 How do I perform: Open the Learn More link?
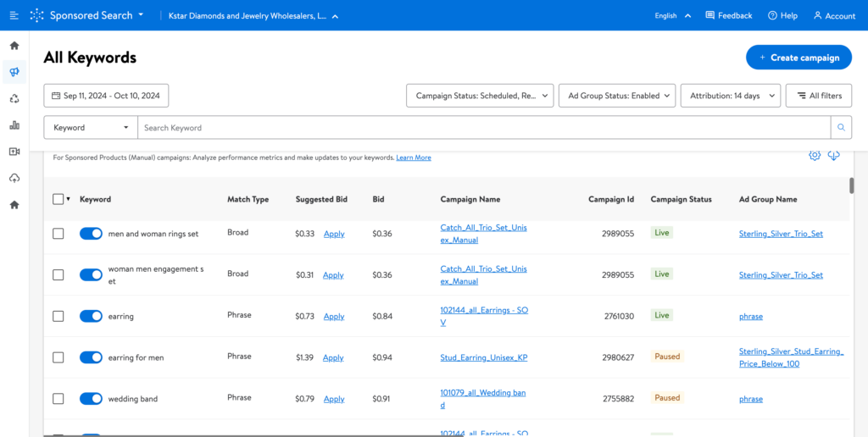tap(414, 158)
